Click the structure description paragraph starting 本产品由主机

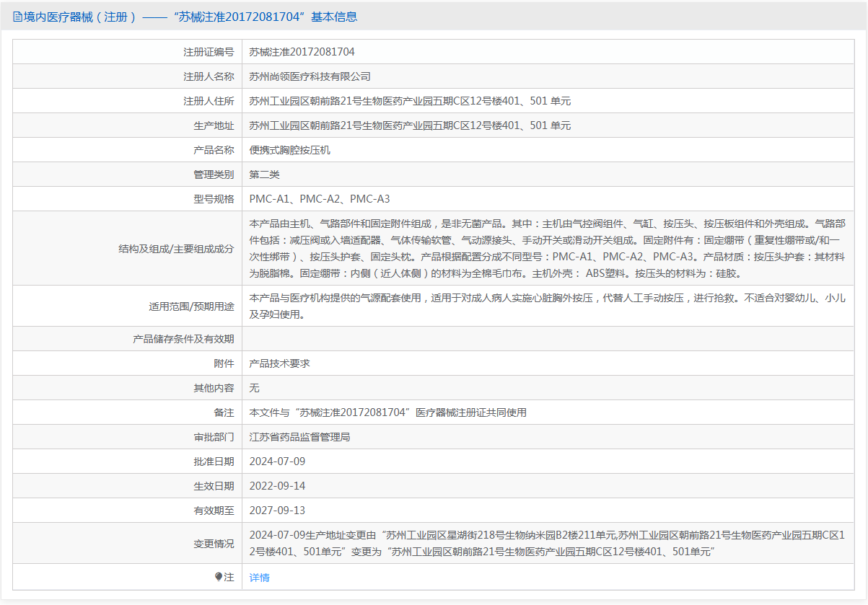click(548, 249)
